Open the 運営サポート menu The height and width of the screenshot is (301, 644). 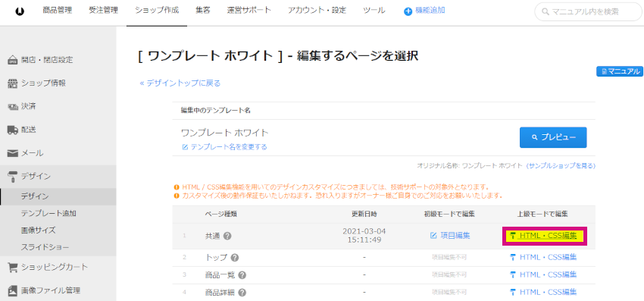coord(249,11)
